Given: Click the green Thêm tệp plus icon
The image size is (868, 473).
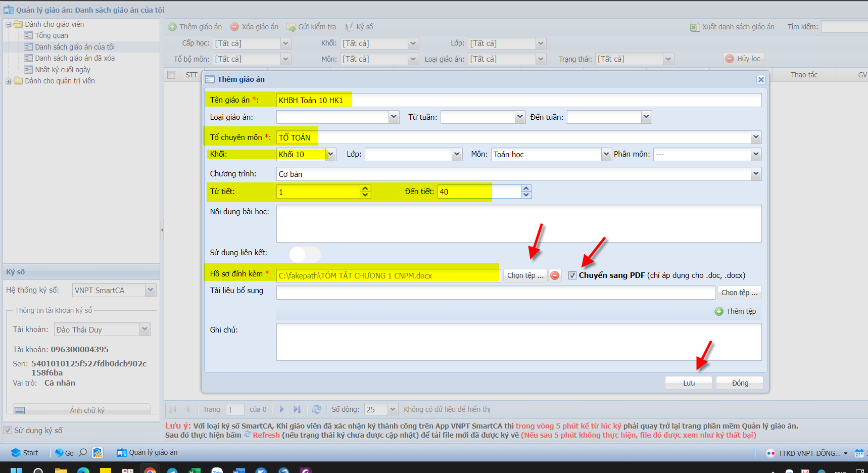Looking at the screenshot, I should [719, 311].
